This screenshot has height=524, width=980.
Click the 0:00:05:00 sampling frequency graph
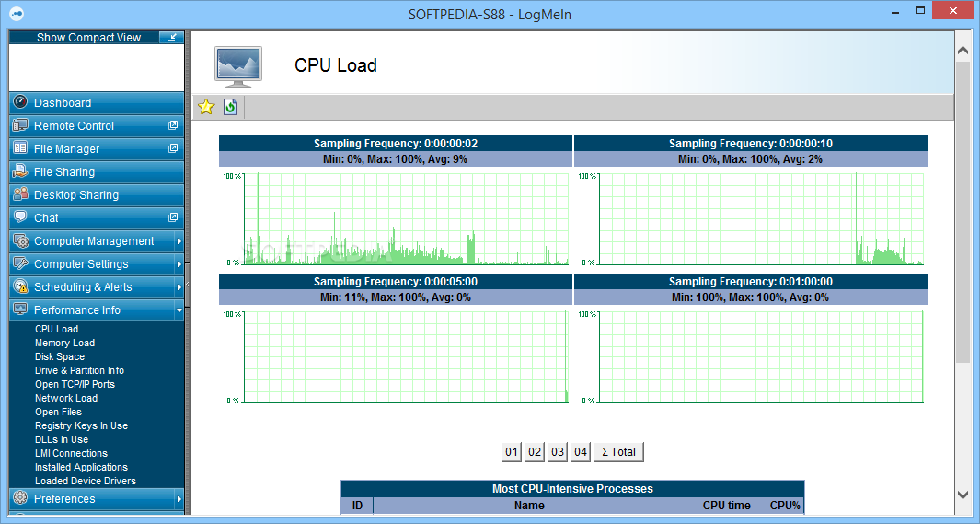[405, 357]
